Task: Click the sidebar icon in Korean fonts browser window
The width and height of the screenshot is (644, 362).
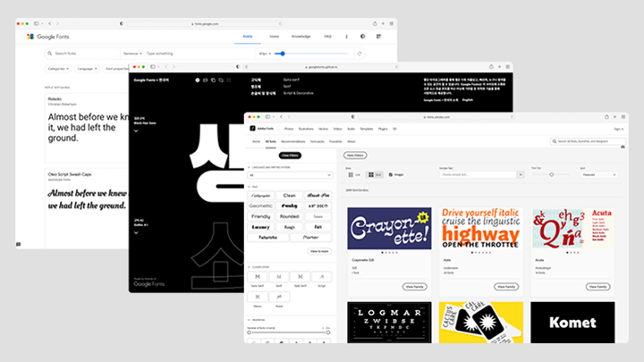Action: tap(152, 66)
